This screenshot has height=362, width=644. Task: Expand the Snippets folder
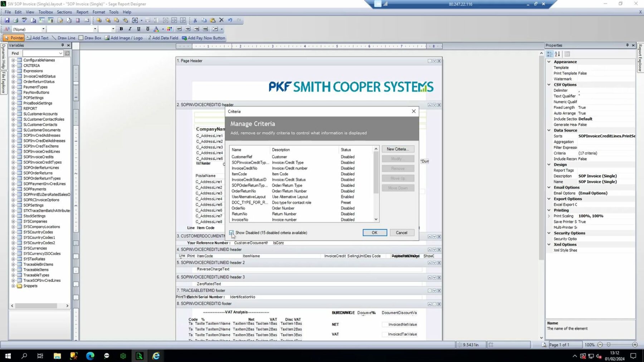point(13,286)
